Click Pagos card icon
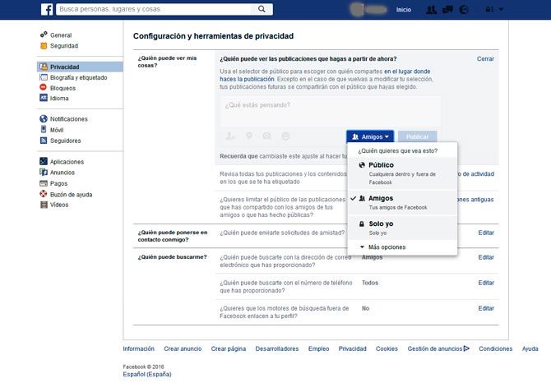 (x=44, y=183)
